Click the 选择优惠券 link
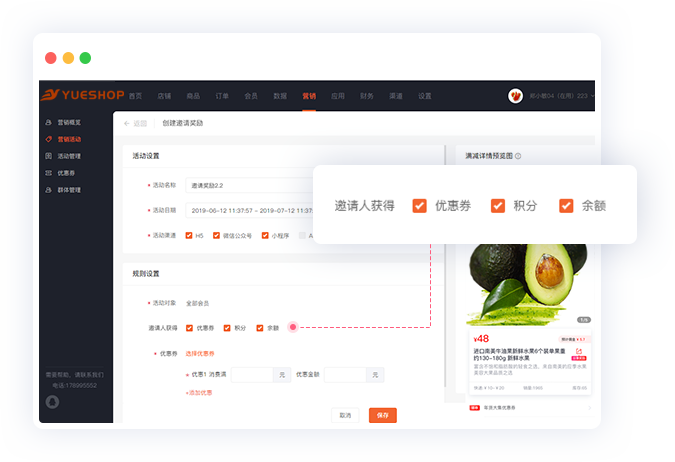The height and width of the screenshot is (462, 675). point(200,353)
